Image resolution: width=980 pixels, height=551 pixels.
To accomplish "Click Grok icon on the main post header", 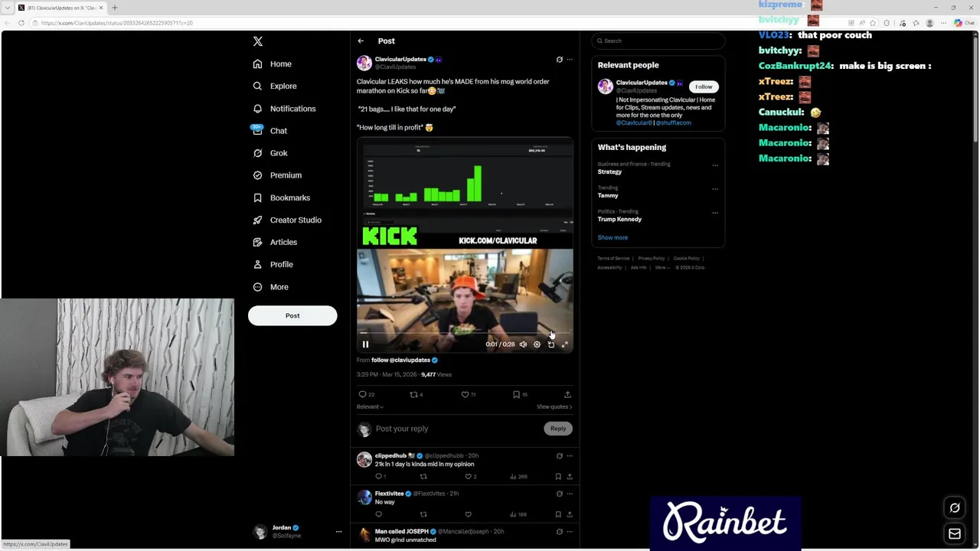I will click(559, 60).
